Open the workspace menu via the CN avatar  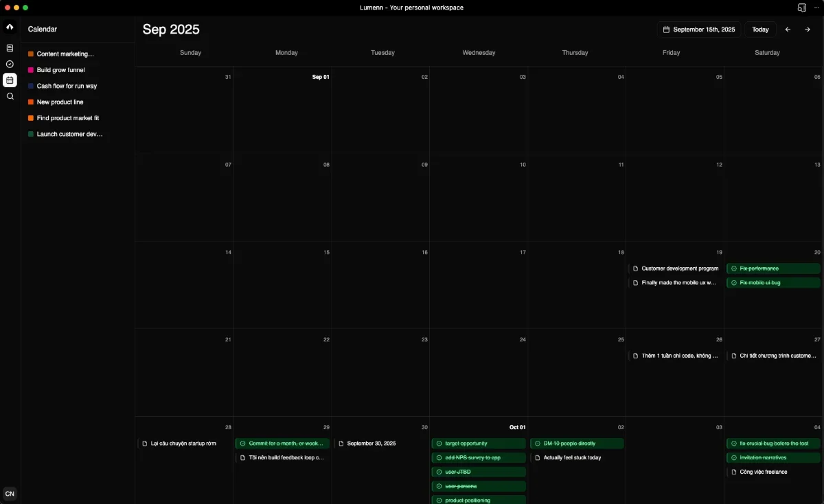[x=10, y=494]
